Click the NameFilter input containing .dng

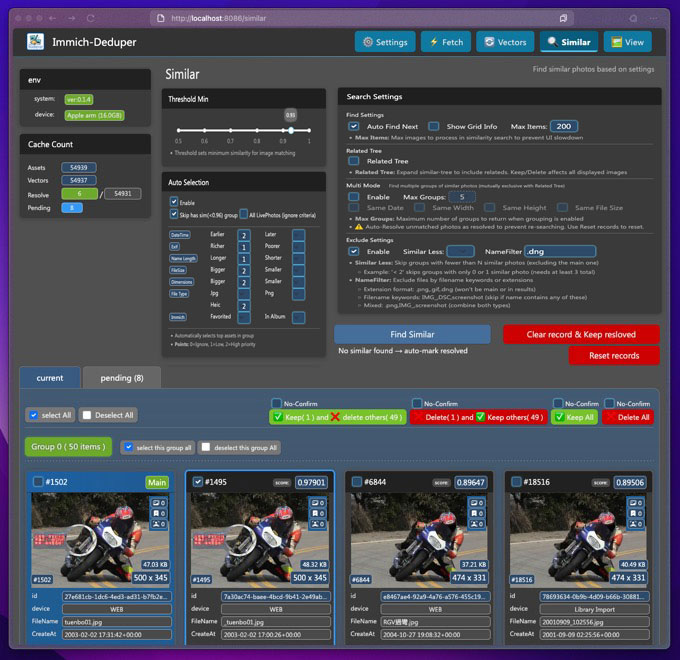(560, 252)
